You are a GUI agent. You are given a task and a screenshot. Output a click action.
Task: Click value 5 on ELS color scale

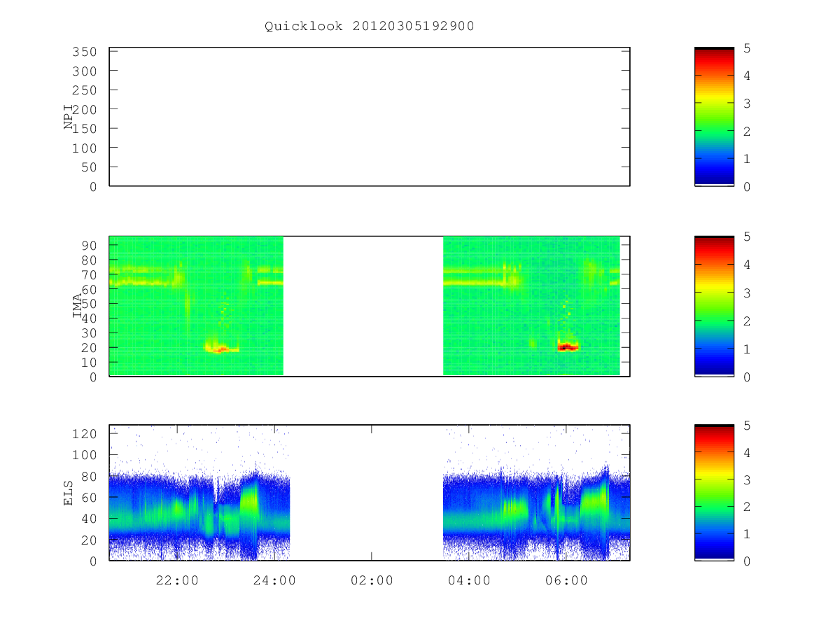tap(747, 426)
